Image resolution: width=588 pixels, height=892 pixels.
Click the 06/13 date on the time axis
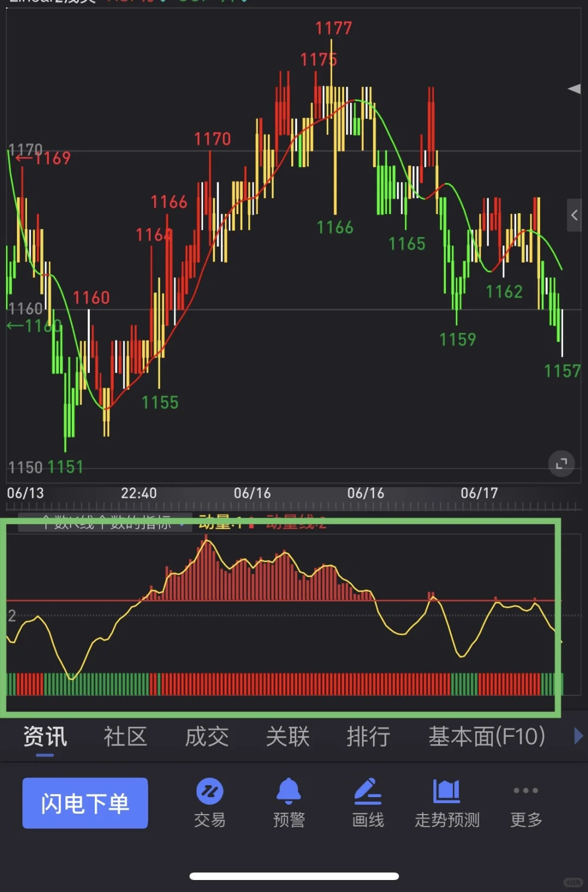pos(26,493)
